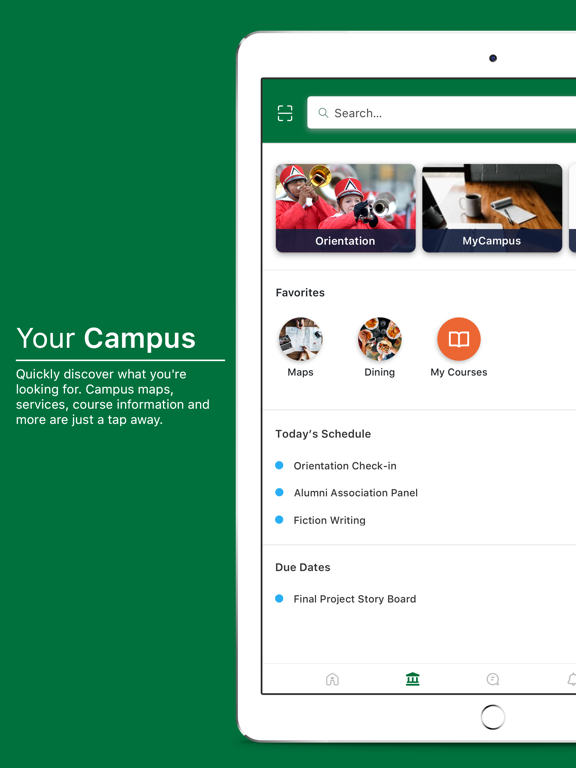Tap the QR scan icon
Screen dimensions: 576x768
pos(285,113)
